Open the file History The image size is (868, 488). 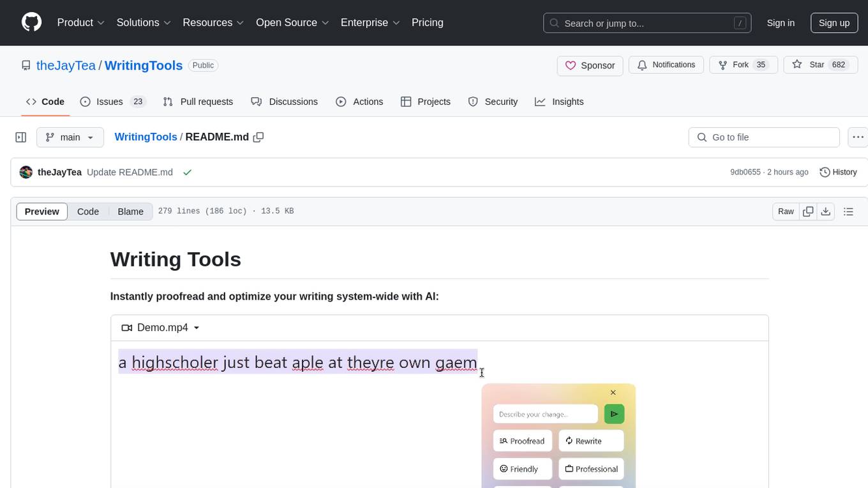point(838,172)
